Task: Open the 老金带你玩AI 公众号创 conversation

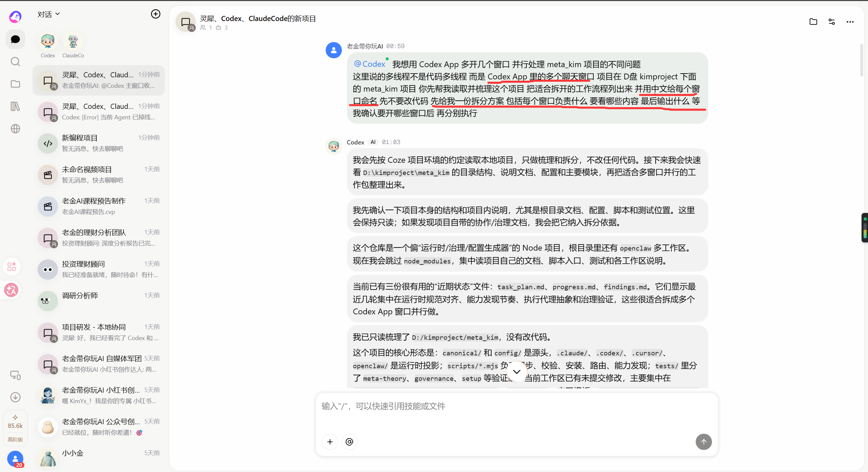Action: [x=99, y=427]
